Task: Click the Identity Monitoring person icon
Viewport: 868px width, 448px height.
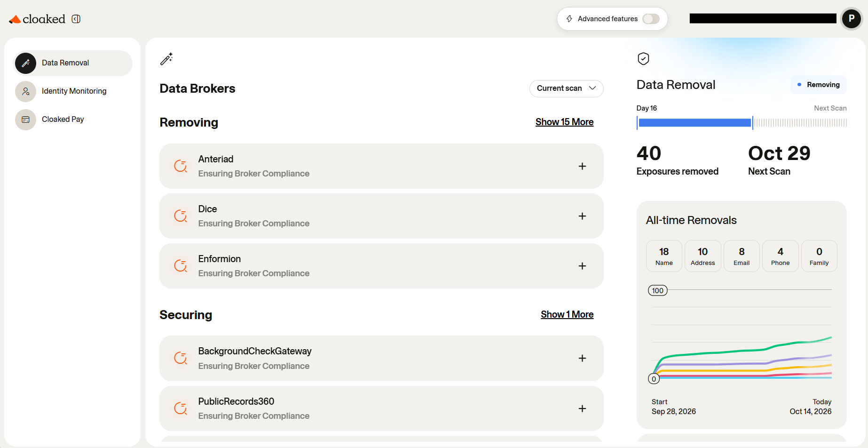Action: click(x=25, y=91)
